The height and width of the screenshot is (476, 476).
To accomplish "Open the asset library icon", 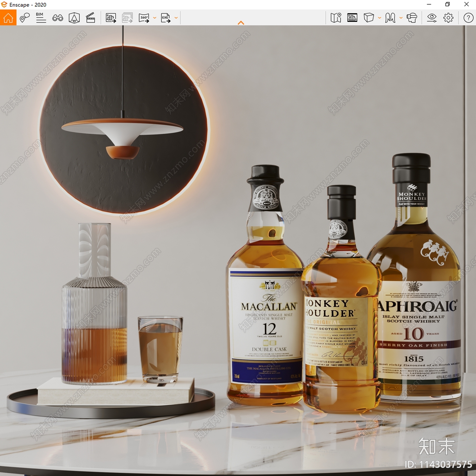I will point(352,18).
